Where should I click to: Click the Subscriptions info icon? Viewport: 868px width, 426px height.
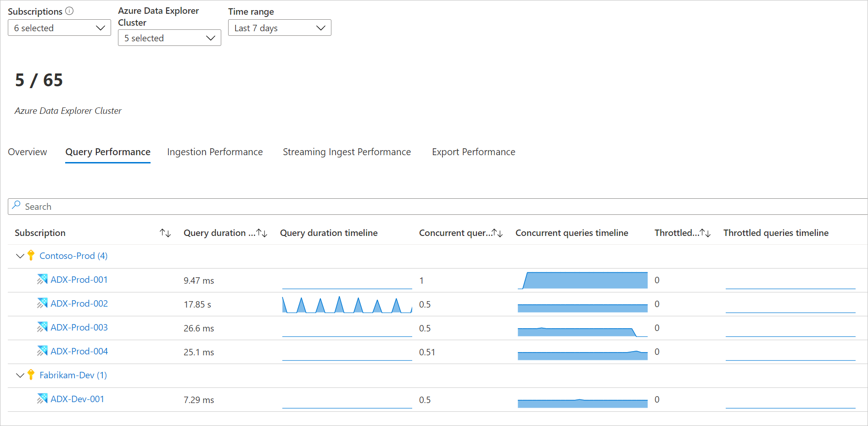coord(69,11)
